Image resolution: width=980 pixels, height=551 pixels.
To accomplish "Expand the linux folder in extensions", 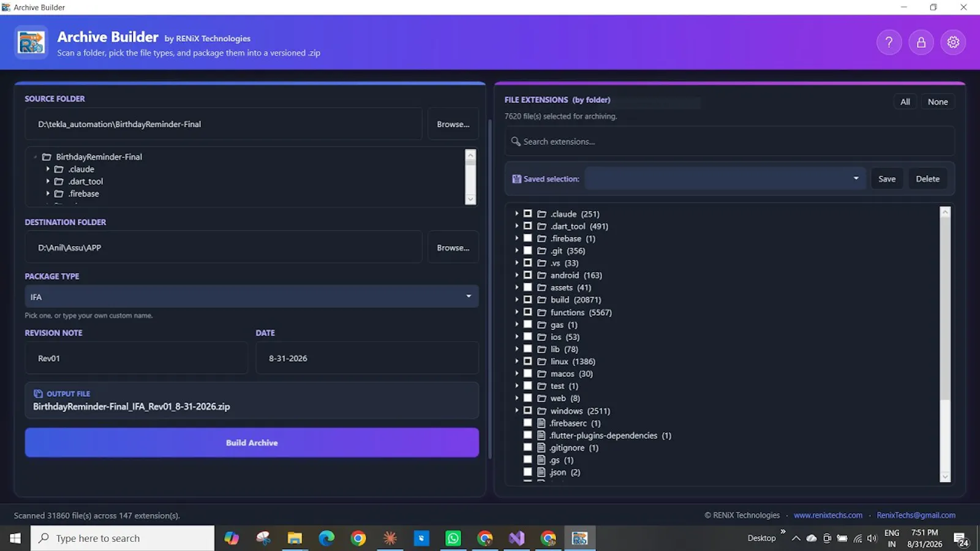I will click(x=516, y=361).
